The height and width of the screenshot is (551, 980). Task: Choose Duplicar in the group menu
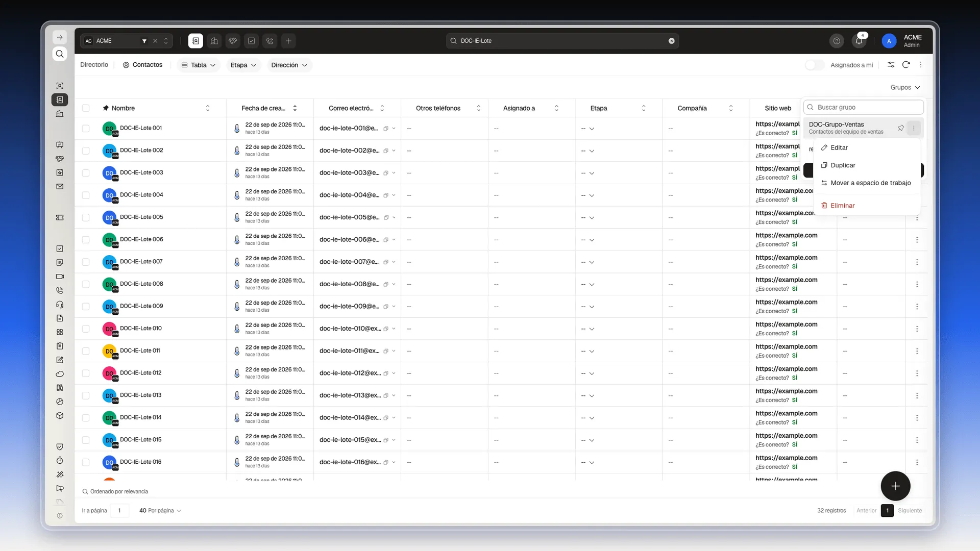[867, 165]
